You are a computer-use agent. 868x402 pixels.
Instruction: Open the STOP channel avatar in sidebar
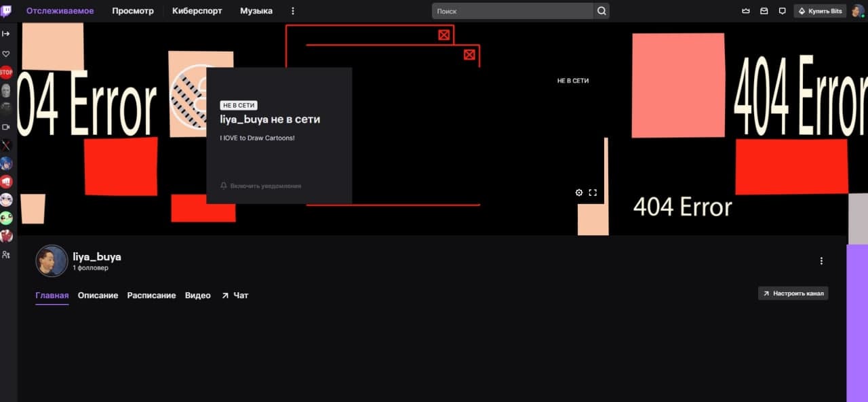tap(6, 72)
